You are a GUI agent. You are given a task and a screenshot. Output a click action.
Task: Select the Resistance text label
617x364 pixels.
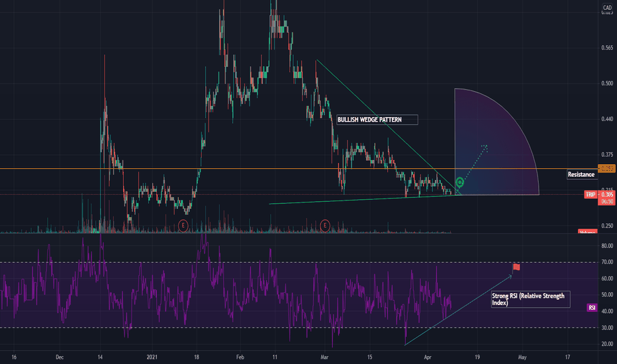pyautogui.click(x=581, y=174)
